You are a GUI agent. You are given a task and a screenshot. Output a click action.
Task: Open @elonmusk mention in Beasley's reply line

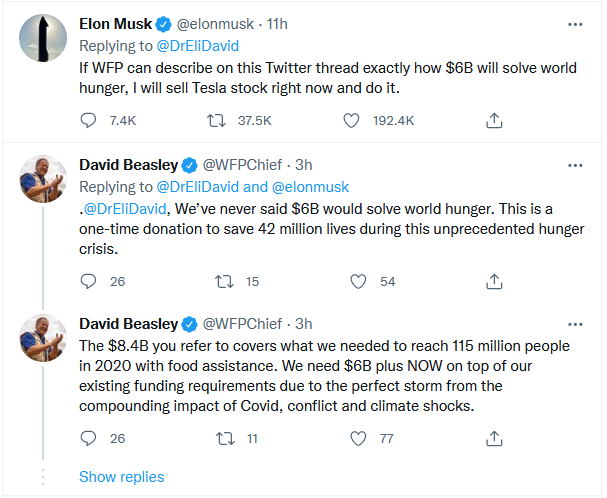[312, 185]
